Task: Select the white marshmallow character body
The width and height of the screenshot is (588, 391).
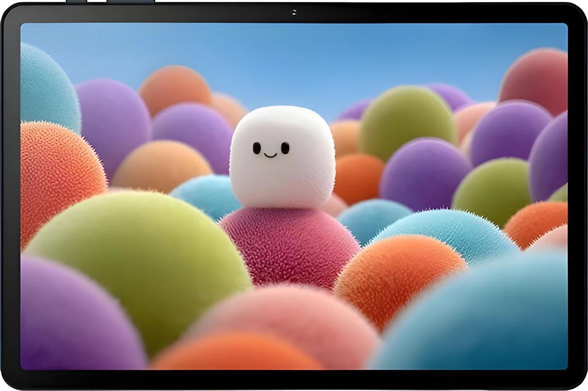Action: (283, 157)
